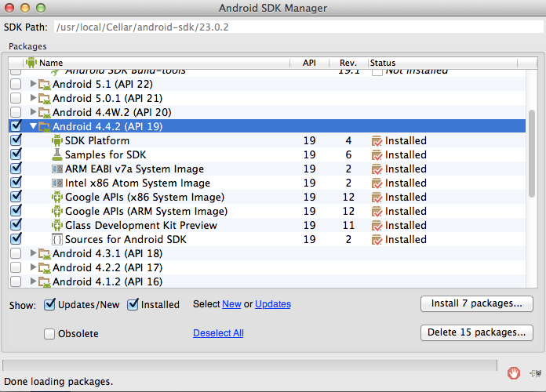Click the SDK Path text field
The image size is (546, 392).
point(299,27)
